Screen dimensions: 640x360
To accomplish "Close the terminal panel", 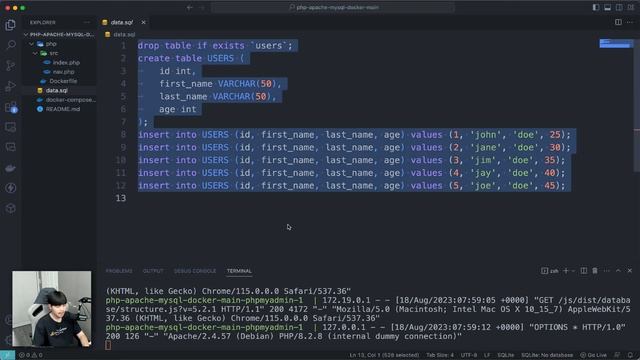I will point(630,271).
